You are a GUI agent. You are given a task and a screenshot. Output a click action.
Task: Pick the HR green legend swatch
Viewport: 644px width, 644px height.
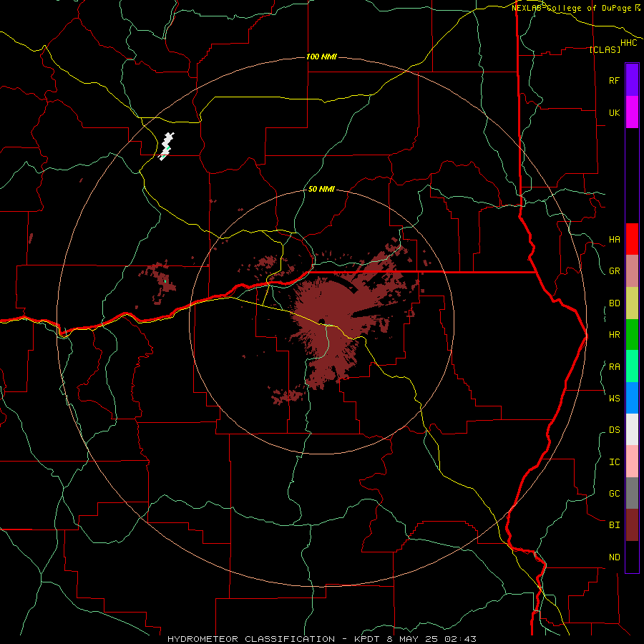pyautogui.click(x=632, y=335)
